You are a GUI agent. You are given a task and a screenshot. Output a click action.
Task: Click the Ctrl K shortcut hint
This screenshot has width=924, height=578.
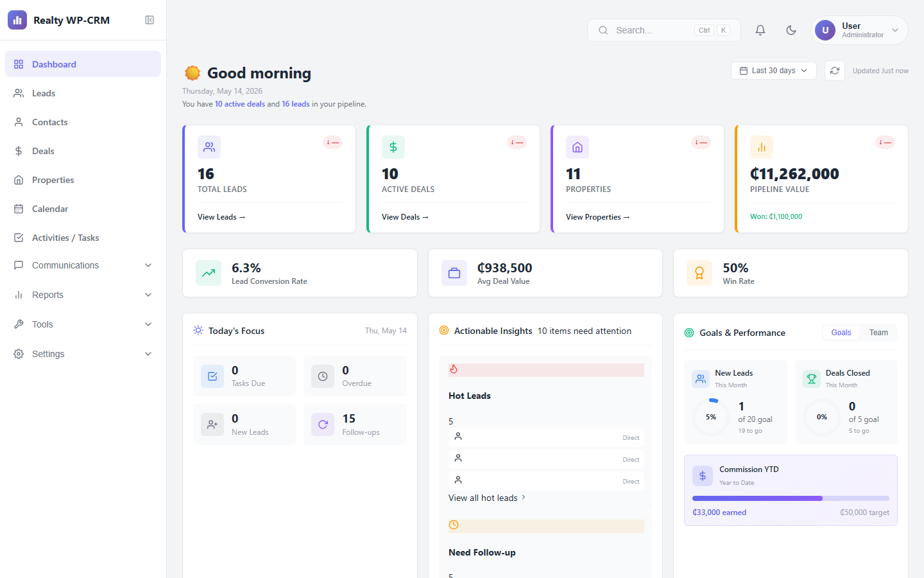tap(712, 30)
